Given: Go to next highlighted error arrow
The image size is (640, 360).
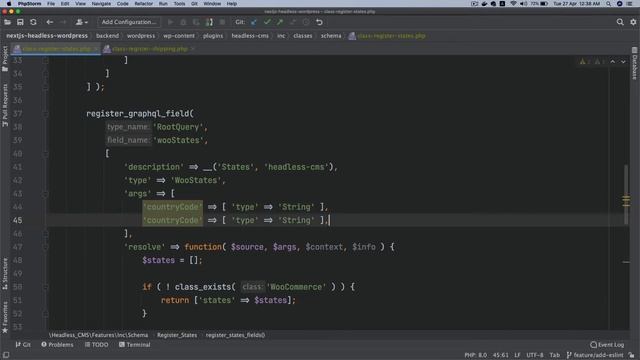Looking at the screenshot, I should click(x=623, y=62).
